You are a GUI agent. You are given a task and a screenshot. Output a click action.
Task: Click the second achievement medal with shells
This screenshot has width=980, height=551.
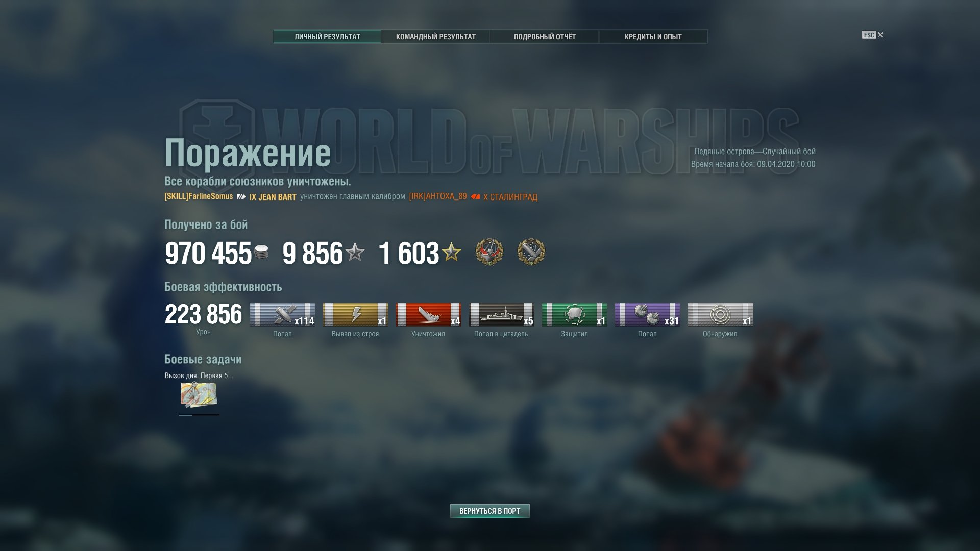pyautogui.click(x=531, y=252)
